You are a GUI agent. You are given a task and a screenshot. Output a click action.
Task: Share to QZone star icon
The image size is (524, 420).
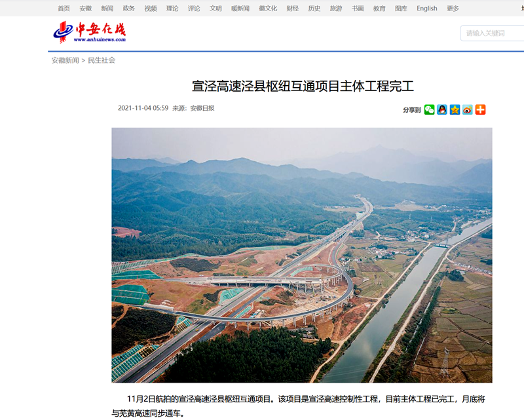click(455, 109)
